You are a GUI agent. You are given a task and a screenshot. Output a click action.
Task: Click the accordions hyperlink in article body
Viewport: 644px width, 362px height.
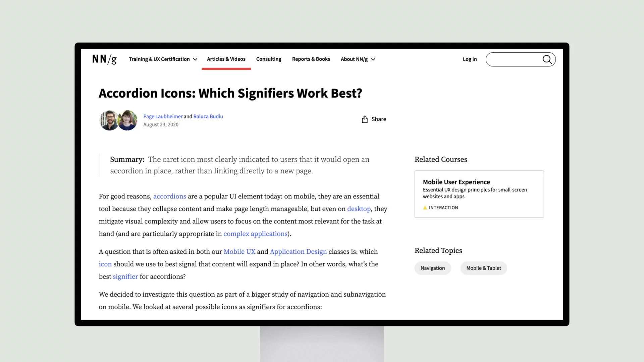(169, 196)
